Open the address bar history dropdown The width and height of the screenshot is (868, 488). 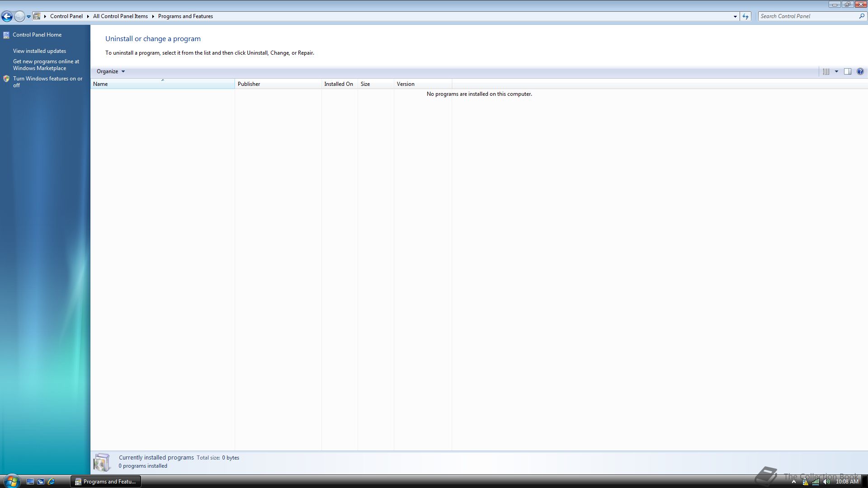click(735, 16)
